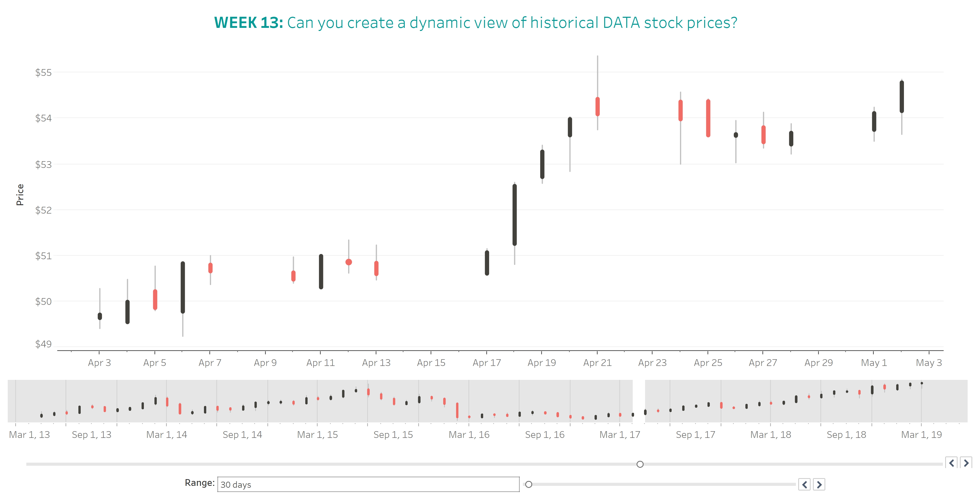Screen dimensions: 980x499
Task: Click the Sep 1, 15 overview axis label
Action: click(x=393, y=435)
